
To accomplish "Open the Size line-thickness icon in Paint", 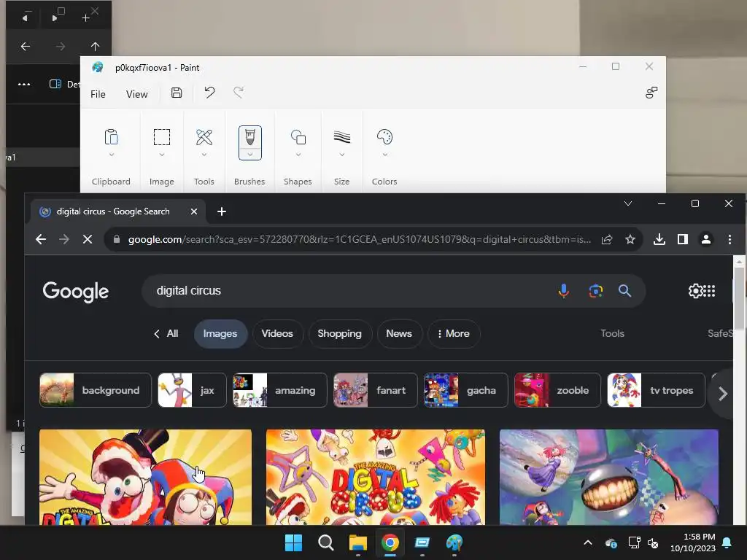I will tap(342, 137).
